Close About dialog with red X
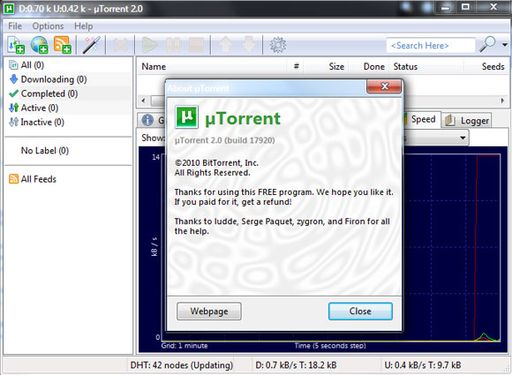512x375 pixels. [384, 87]
